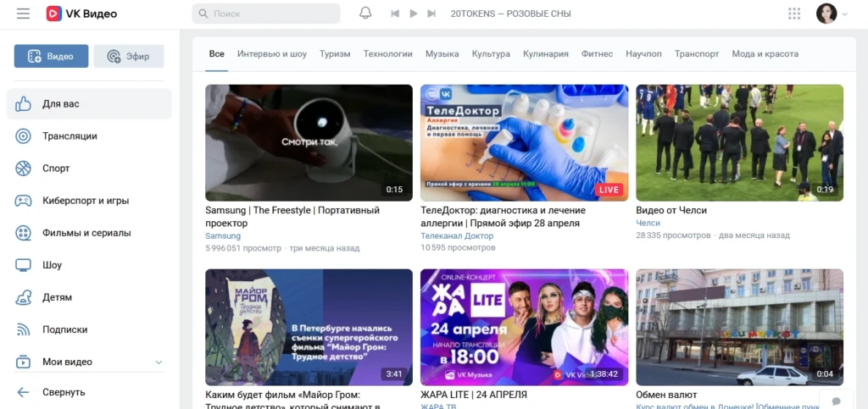Screen dimensions: 868x409
Task: Open Трансляции section
Action: point(89,136)
